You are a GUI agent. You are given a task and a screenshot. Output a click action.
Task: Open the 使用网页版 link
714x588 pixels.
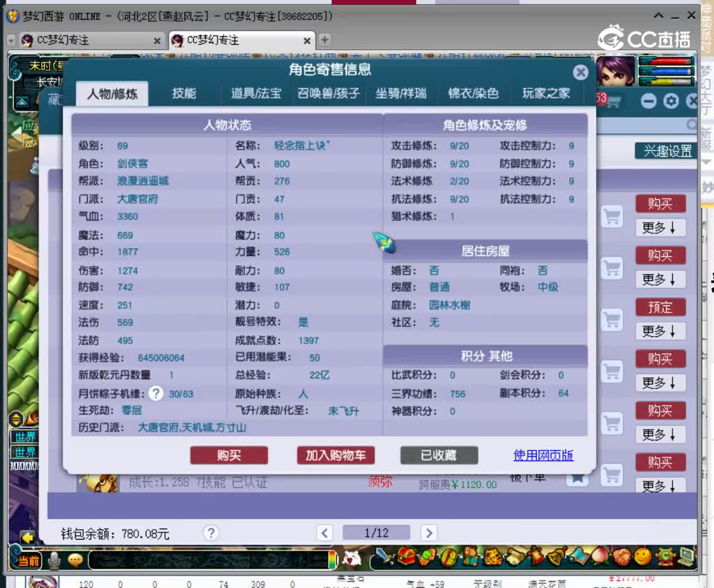543,455
